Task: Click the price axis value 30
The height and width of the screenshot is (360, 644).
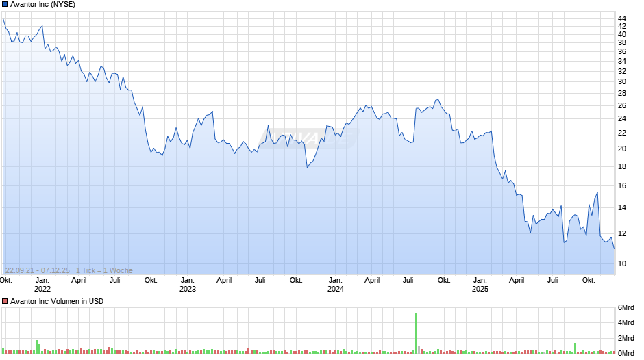Action: 622,81
